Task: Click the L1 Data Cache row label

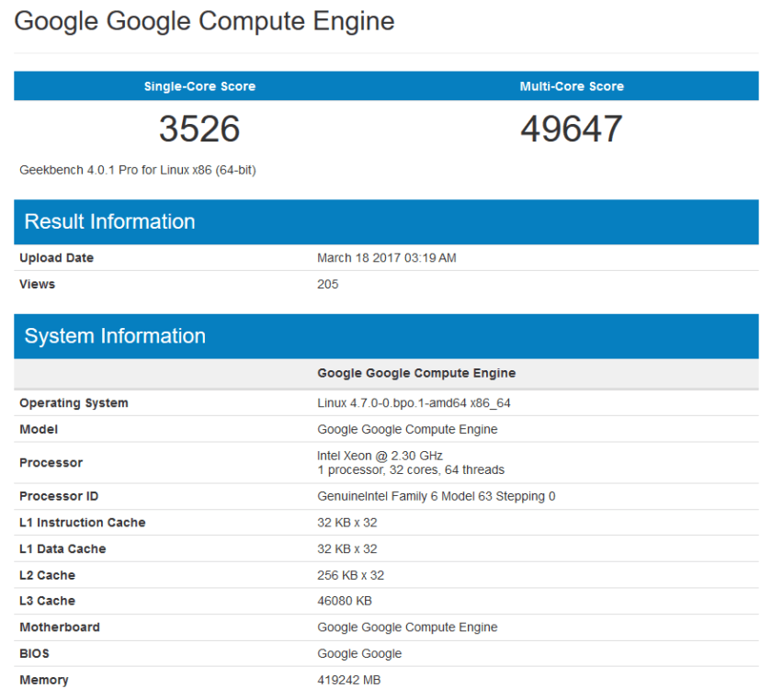Action: coord(62,549)
